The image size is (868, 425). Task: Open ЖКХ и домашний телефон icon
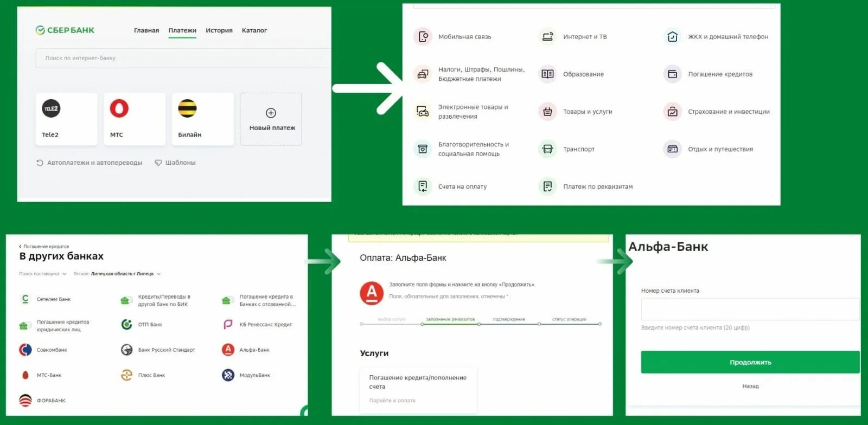point(672,36)
